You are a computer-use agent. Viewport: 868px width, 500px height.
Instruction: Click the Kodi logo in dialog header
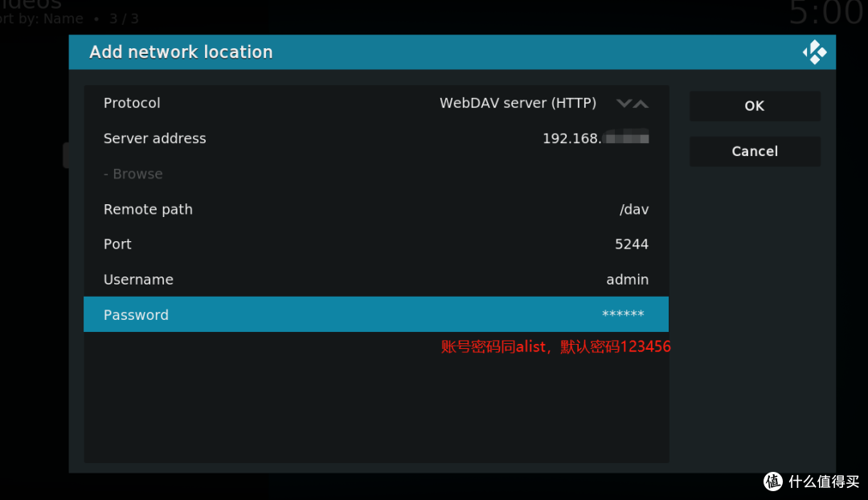(814, 52)
